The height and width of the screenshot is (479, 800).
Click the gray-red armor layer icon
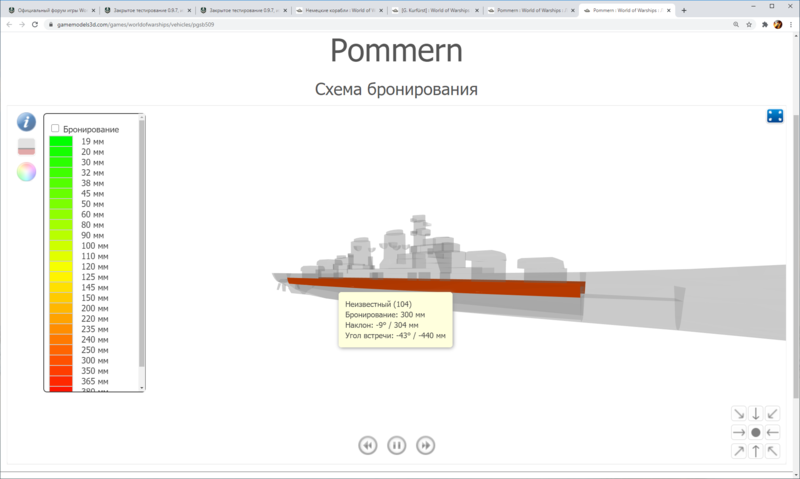(x=26, y=147)
